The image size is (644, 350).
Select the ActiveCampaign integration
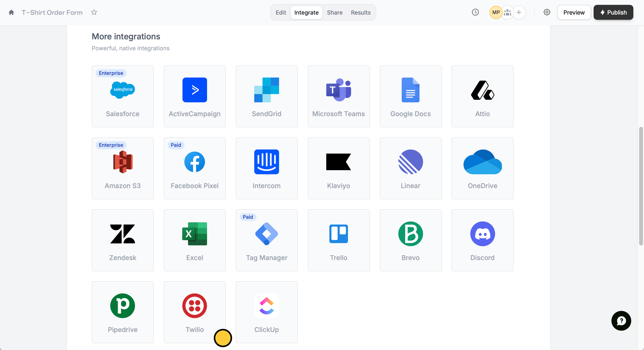click(194, 96)
